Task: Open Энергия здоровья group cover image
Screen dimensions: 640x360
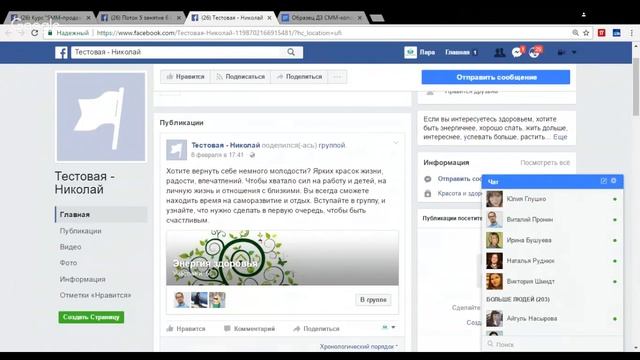Action: pyautogui.click(x=282, y=258)
